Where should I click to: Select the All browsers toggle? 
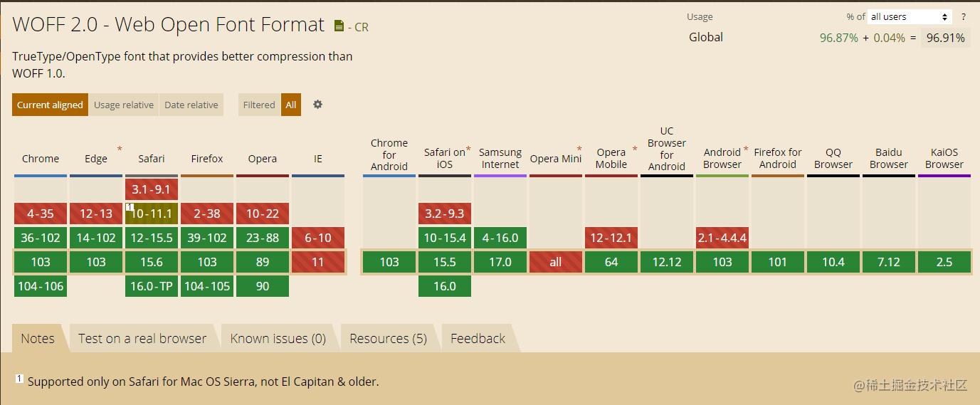(291, 105)
